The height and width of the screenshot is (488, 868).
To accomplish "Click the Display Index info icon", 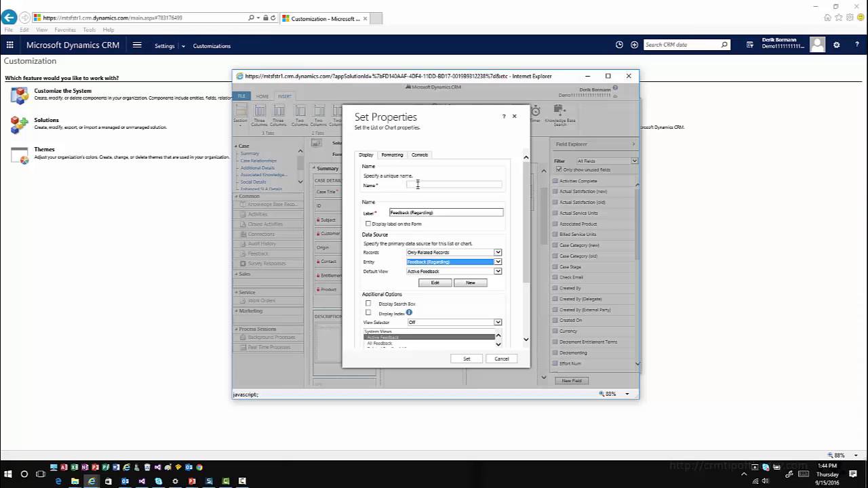I will [409, 312].
